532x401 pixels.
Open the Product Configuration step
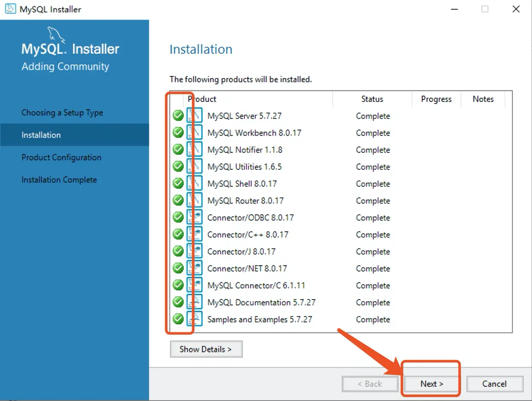pyautogui.click(x=61, y=157)
